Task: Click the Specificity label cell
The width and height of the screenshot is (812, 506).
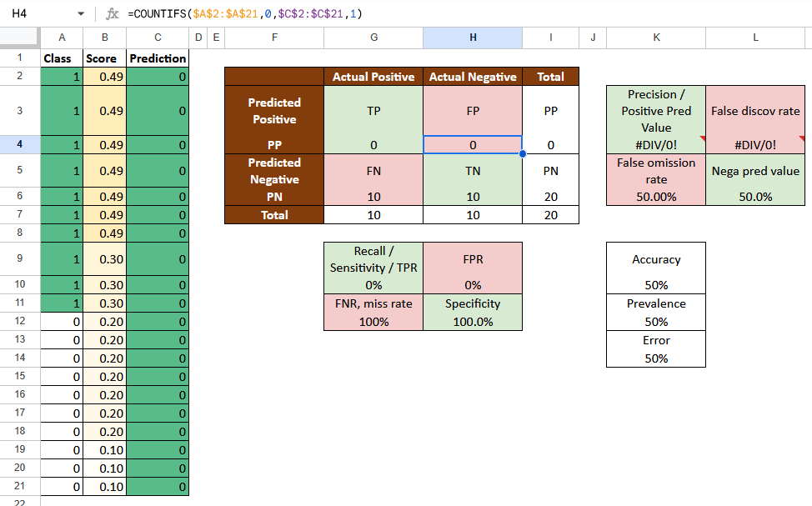Action: 473,303
